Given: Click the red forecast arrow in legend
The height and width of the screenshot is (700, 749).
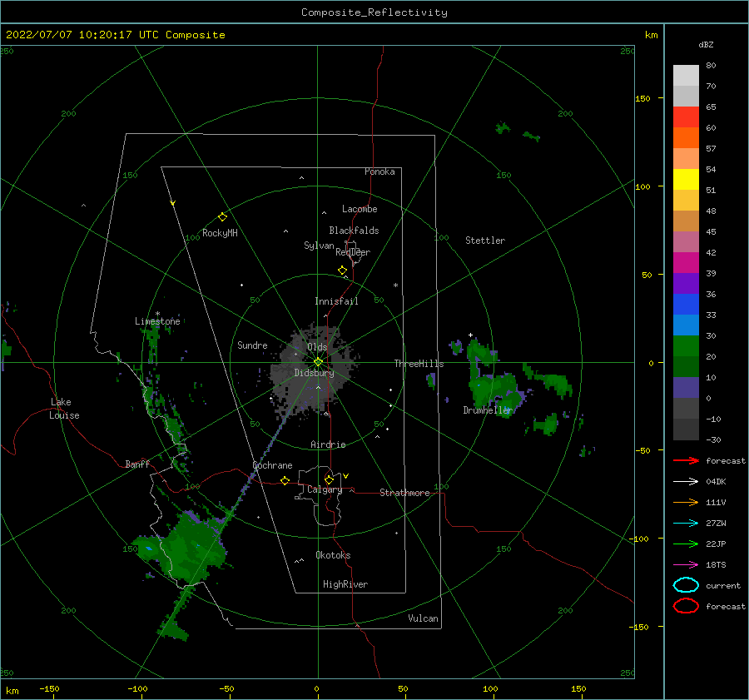Looking at the screenshot, I should 686,460.
